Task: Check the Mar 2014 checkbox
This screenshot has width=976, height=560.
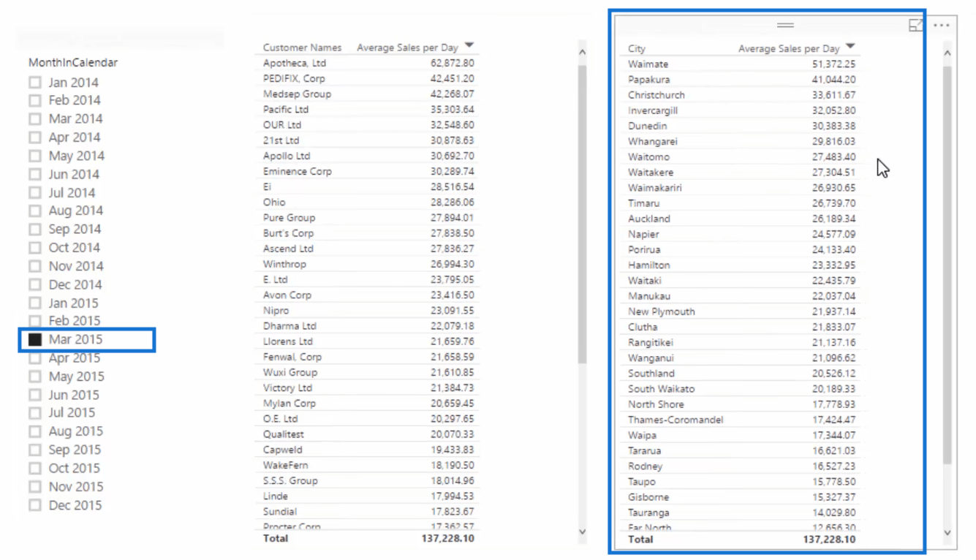Action: pos(35,119)
